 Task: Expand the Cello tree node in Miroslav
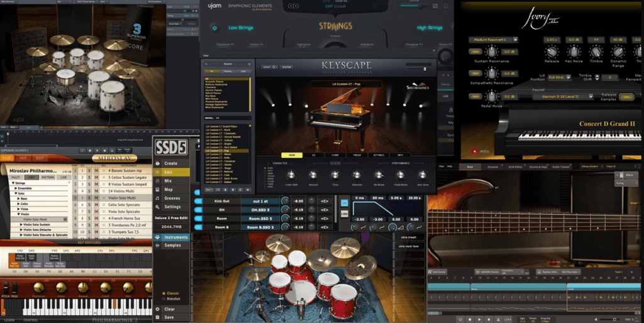coord(19,204)
